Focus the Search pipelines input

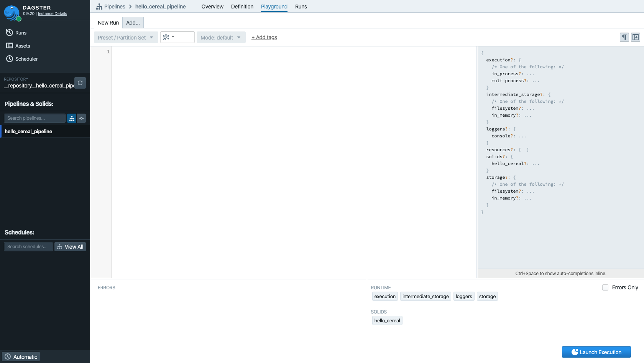pyautogui.click(x=34, y=118)
